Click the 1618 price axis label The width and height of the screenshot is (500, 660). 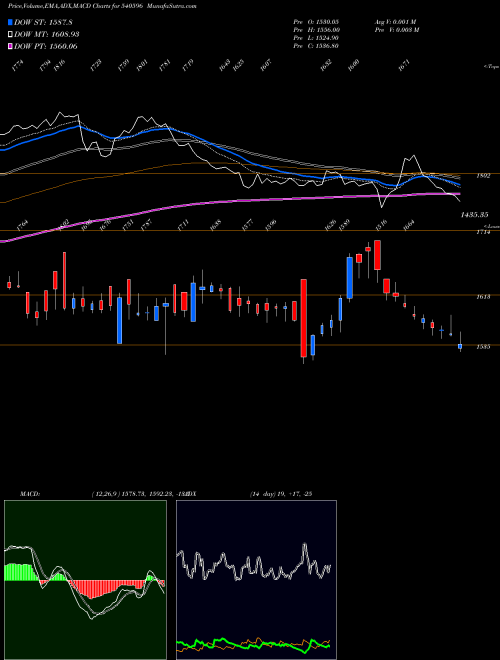483,297
